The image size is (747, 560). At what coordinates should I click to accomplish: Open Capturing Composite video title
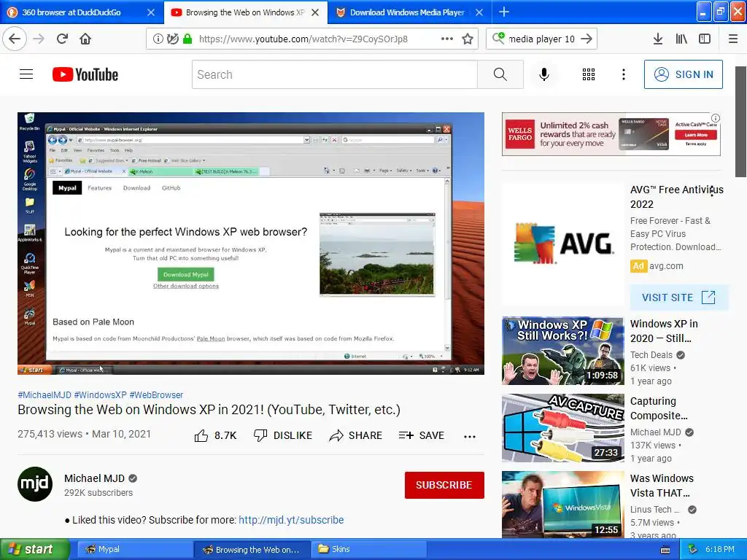pyautogui.click(x=659, y=408)
